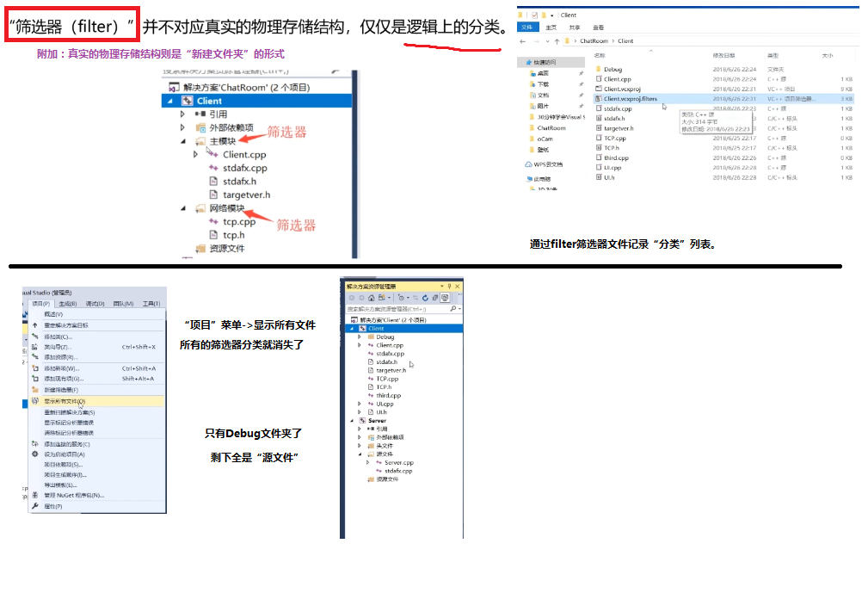
Task: Click the 类向导(Z) icon in the 项目 menu
Action: tap(34, 346)
